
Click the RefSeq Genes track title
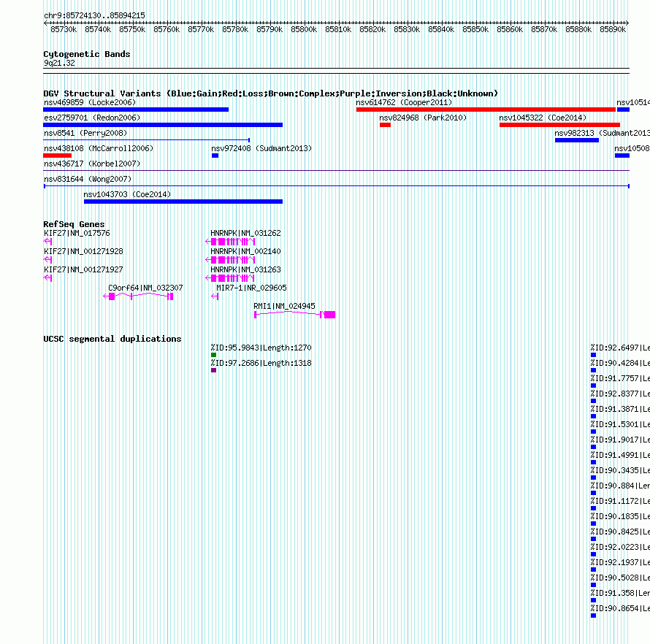pos(74,224)
